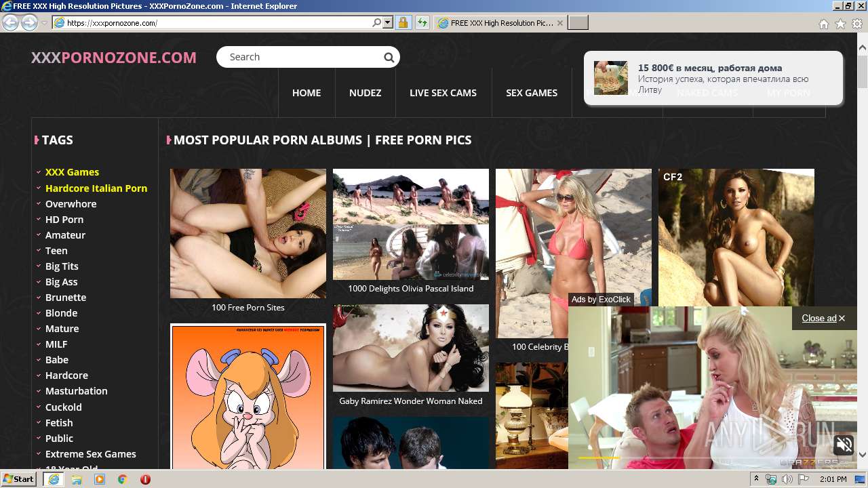Select the Brunette tag link
This screenshot has width=868, height=488.
point(66,298)
